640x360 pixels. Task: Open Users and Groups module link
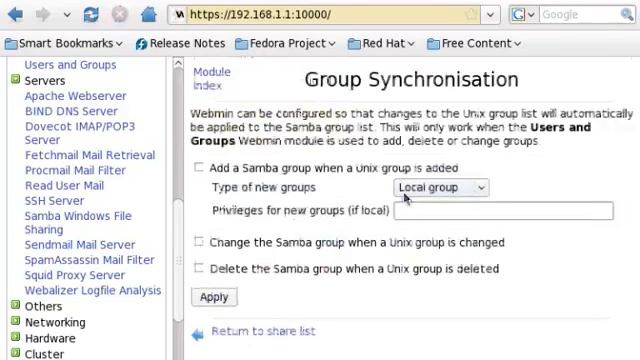(x=70, y=65)
